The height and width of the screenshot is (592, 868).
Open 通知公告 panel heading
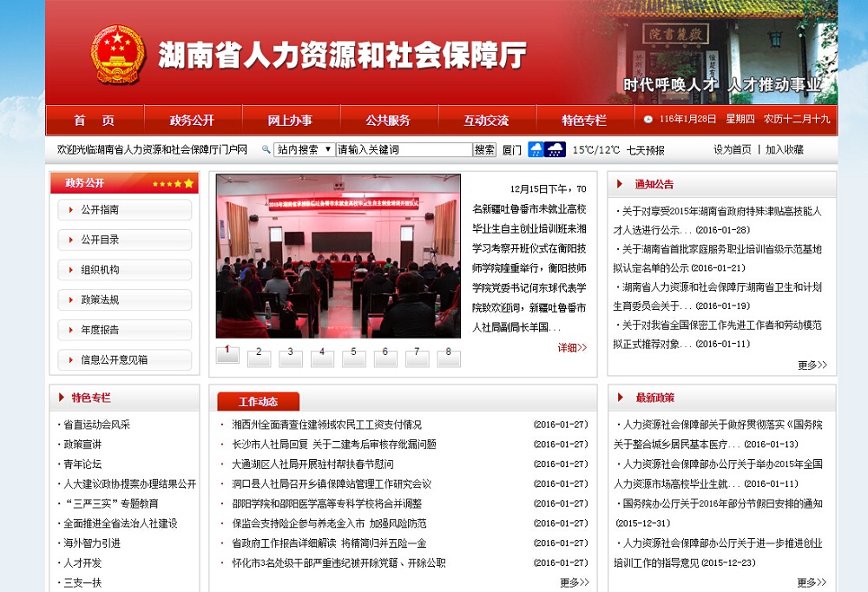654,184
